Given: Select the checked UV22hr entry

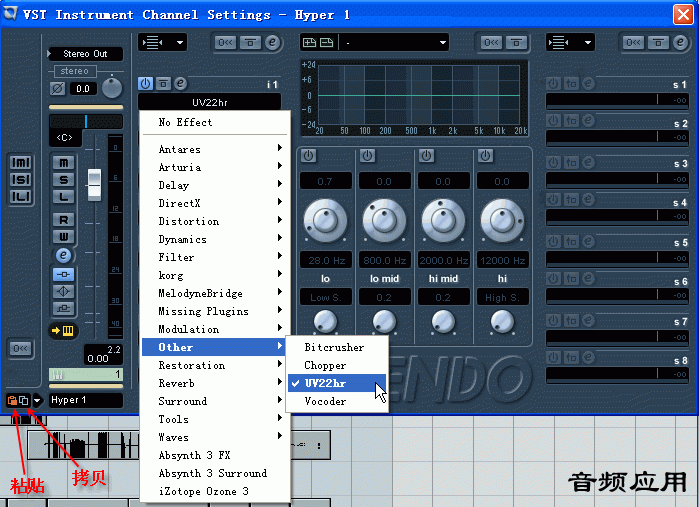Looking at the screenshot, I should 337,383.
